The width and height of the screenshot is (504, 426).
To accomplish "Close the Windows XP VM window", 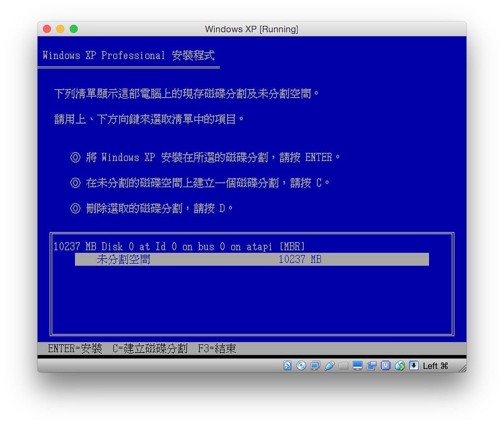I will 47,29.
